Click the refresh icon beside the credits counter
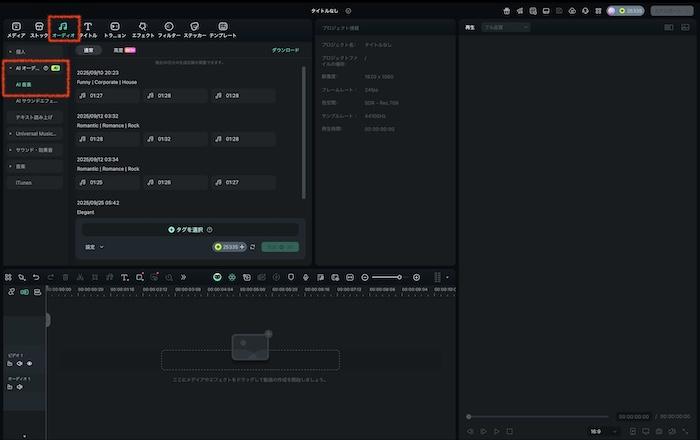The height and width of the screenshot is (440, 700). pos(253,246)
